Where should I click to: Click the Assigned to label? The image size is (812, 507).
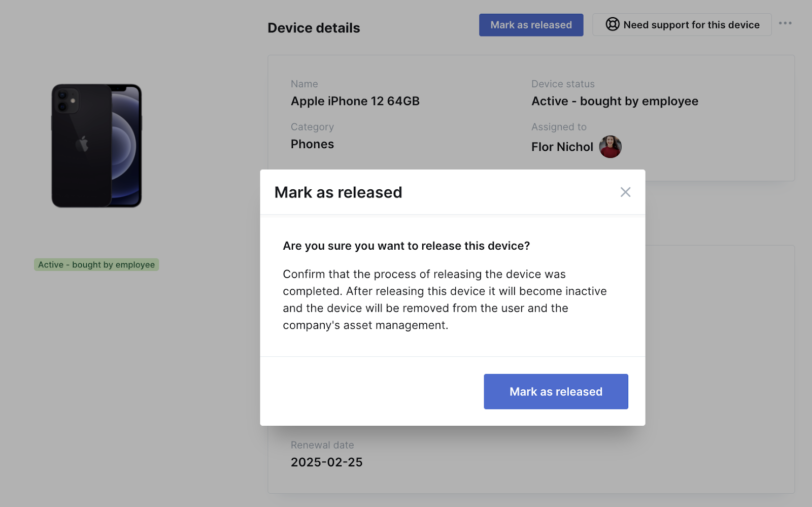[x=559, y=127]
